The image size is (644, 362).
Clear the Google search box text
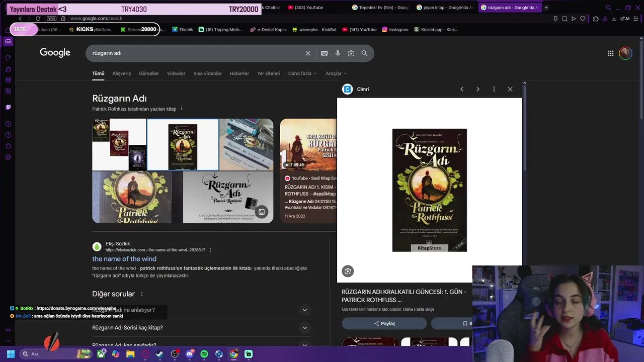tap(308, 53)
